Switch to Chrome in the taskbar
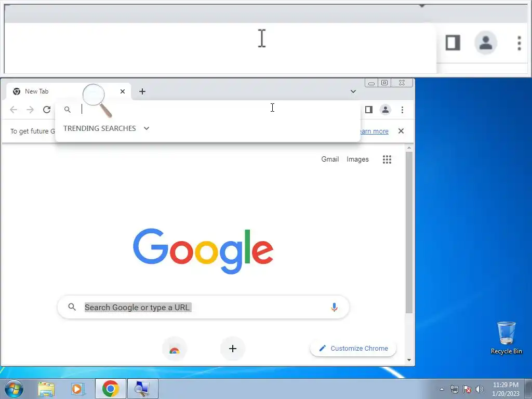532x399 pixels. click(111, 389)
